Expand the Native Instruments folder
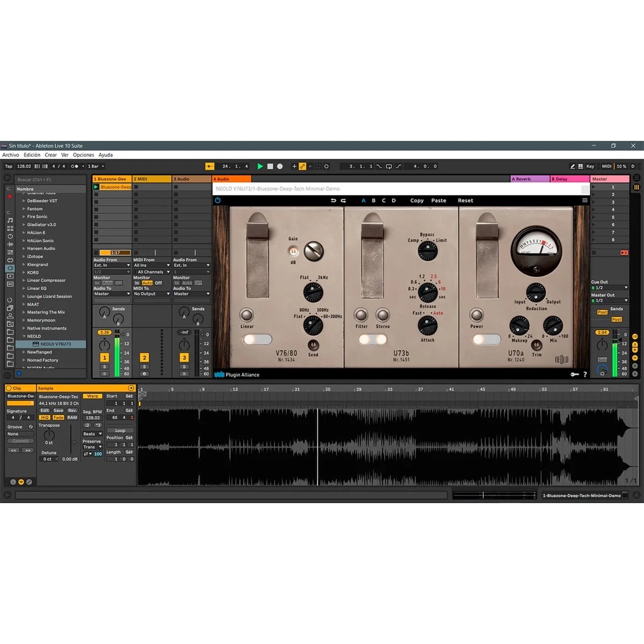644x644 pixels. point(24,328)
